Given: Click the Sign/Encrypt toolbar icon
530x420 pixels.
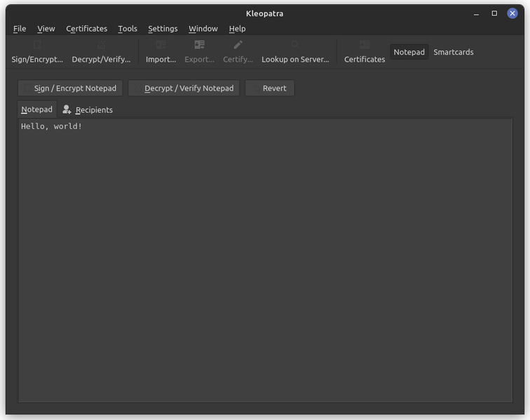Looking at the screenshot, I should [37, 45].
